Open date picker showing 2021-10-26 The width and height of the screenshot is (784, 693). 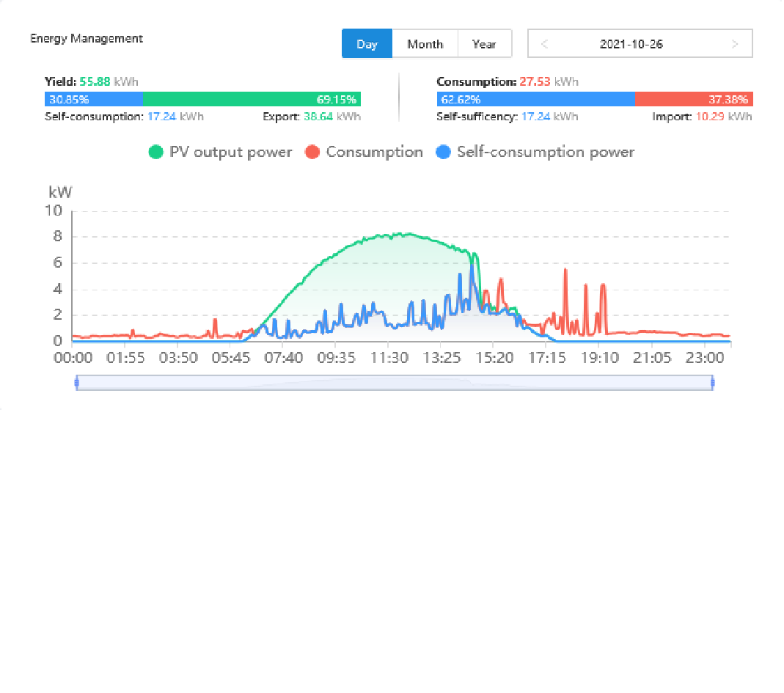click(631, 44)
